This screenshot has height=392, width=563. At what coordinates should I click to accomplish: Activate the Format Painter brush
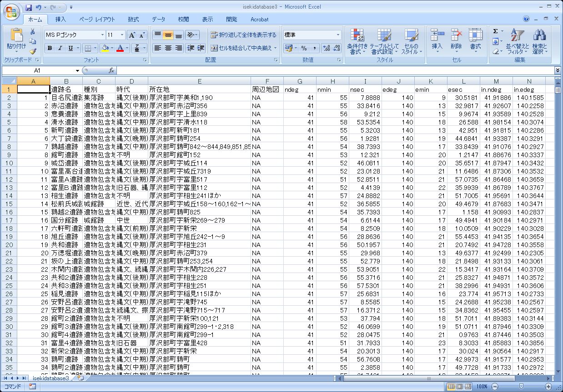pos(33,51)
